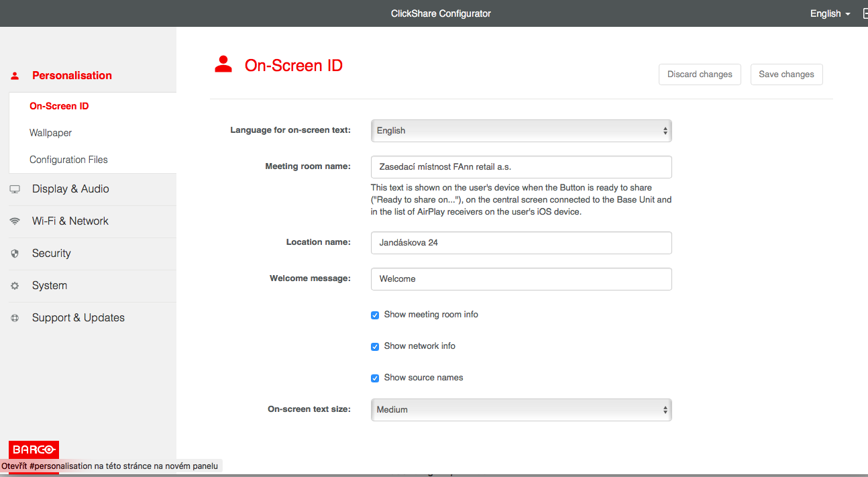
Task: Click the Display & Audio monitor icon
Action: tap(15, 189)
